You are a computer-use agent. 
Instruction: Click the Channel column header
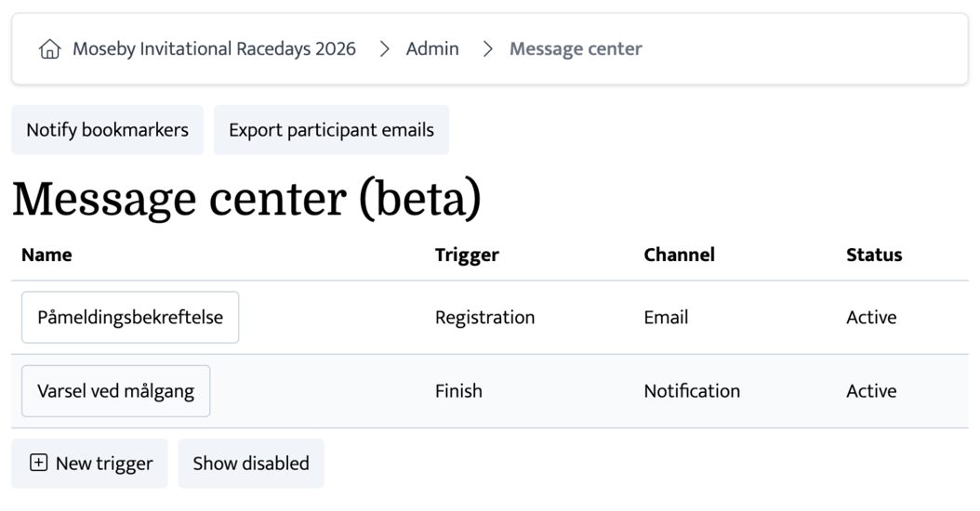[x=679, y=255]
